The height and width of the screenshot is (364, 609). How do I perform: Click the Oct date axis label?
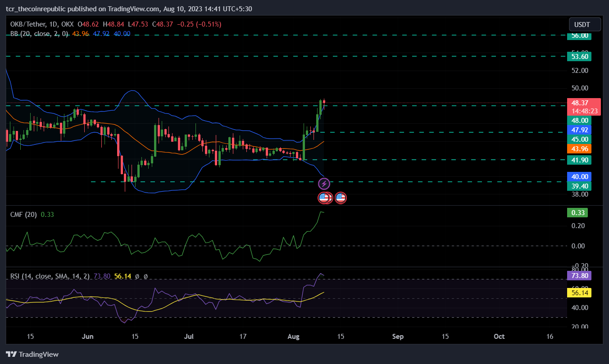point(499,336)
